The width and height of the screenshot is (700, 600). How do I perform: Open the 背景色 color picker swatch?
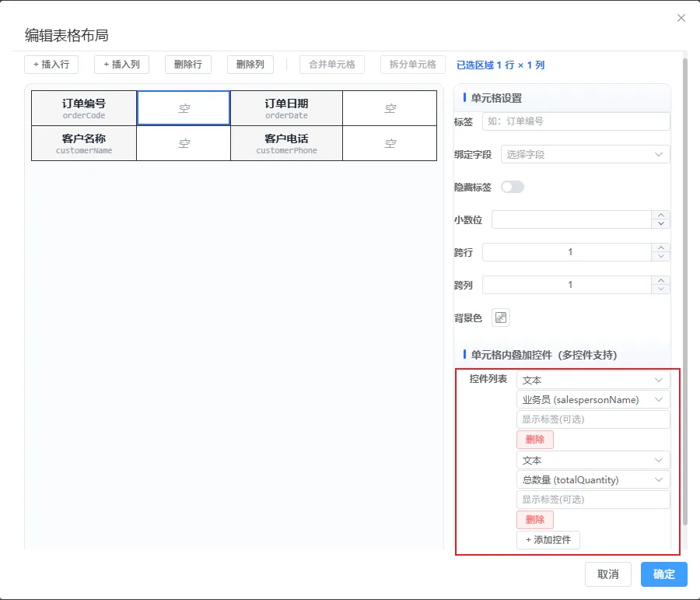[x=501, y=318]
